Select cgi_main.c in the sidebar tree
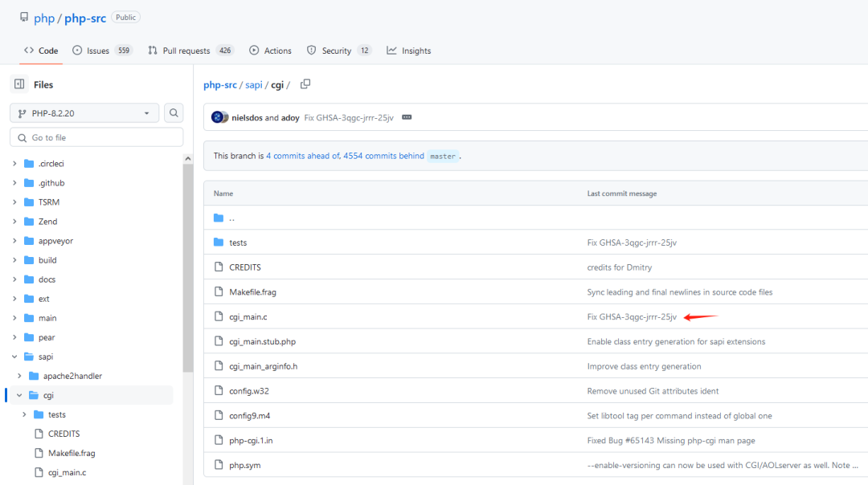This screenshot has height=485, width=868. point(67,472)
